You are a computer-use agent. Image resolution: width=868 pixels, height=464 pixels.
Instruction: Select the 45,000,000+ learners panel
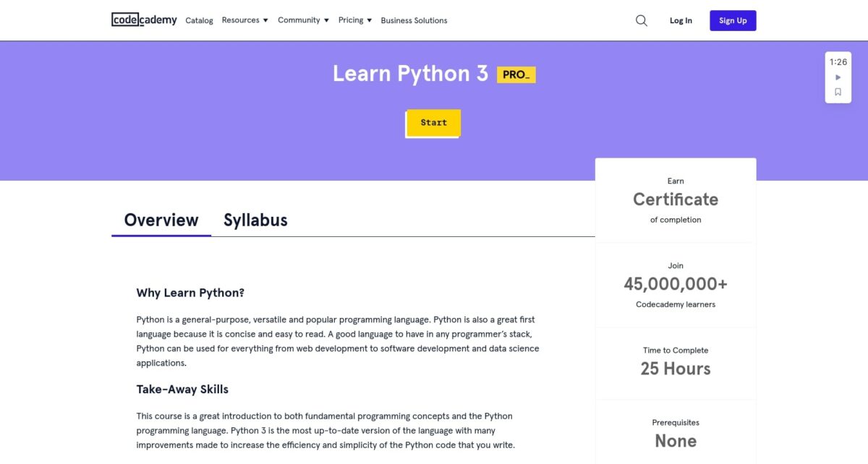pyautogui.click(x=675, y=284)
